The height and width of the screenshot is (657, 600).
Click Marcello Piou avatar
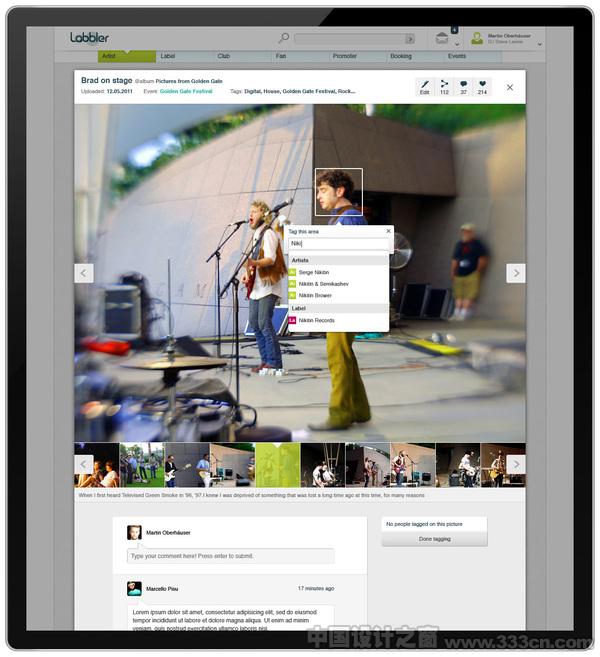(134, 589)
